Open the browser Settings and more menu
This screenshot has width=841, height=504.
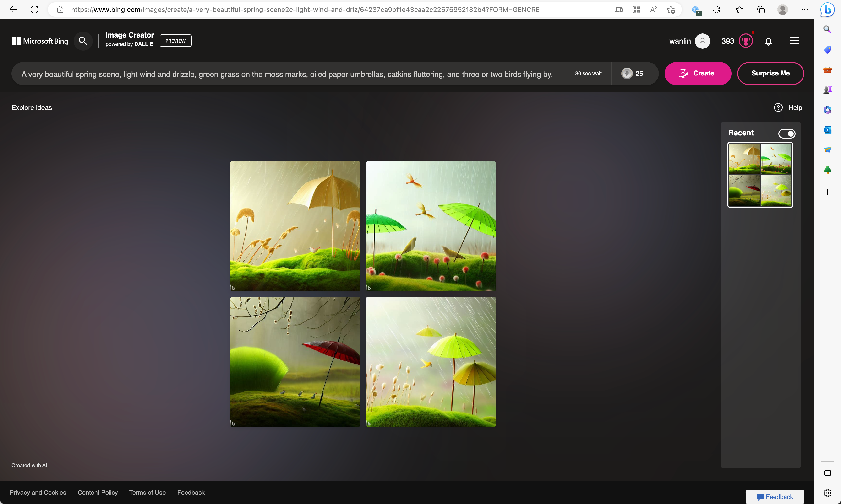coord(804,10)
